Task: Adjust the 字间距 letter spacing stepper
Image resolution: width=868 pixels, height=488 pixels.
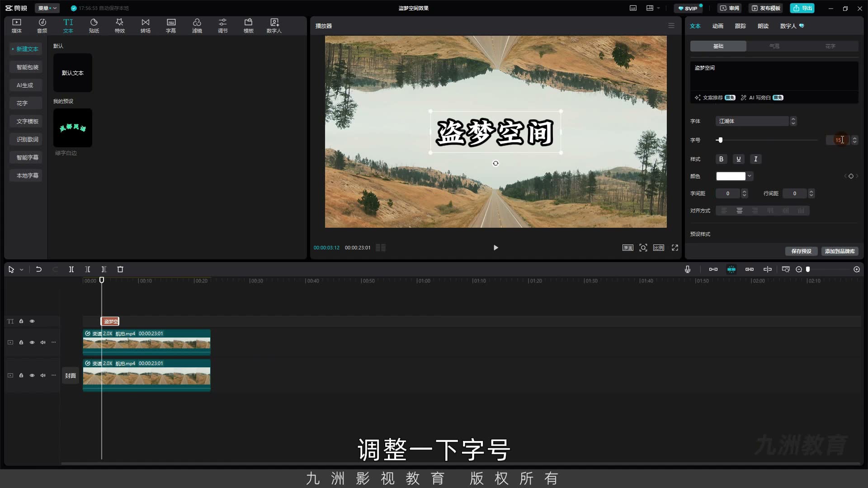Action: click(745, 193)
